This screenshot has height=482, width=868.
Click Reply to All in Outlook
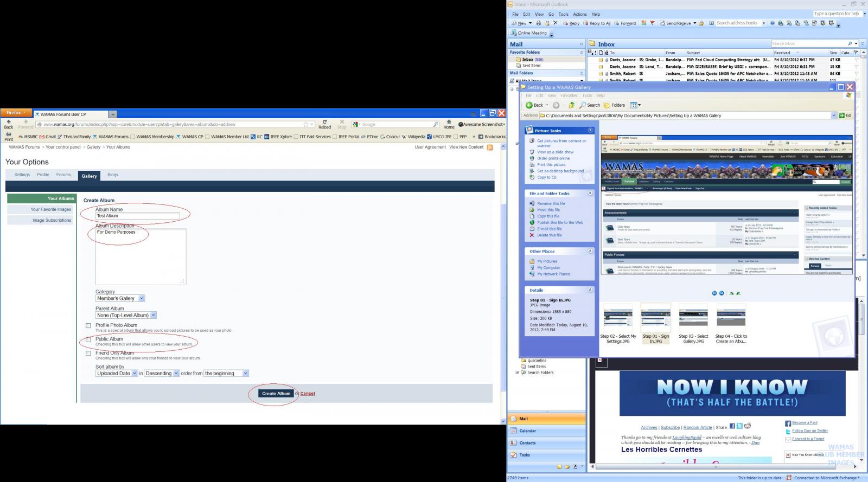pos(596,23)
